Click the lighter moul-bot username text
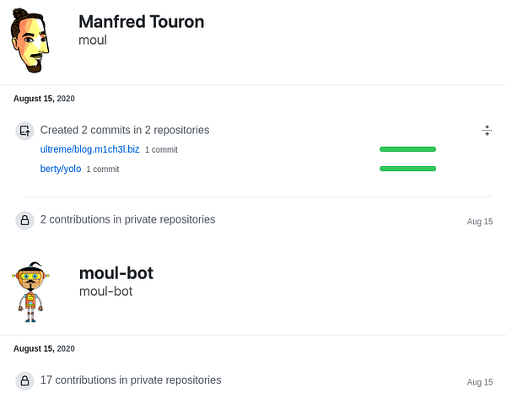506x420 pixels. pyautogui.click(x=105, y=291)
